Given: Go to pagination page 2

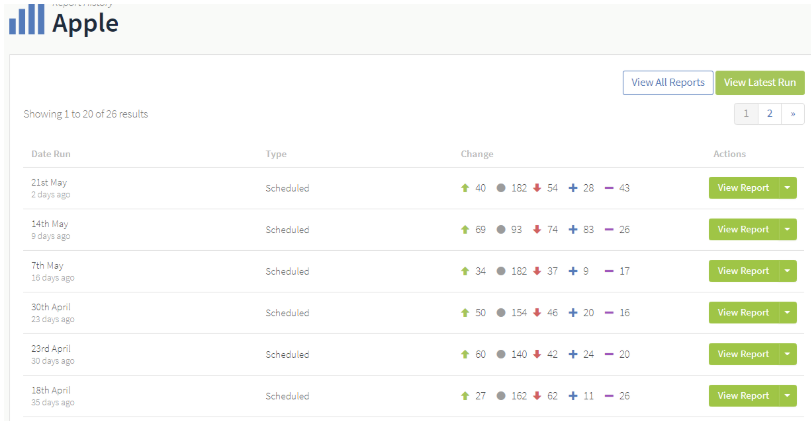Looking at the screenshot, I should [x=770, y=114].
